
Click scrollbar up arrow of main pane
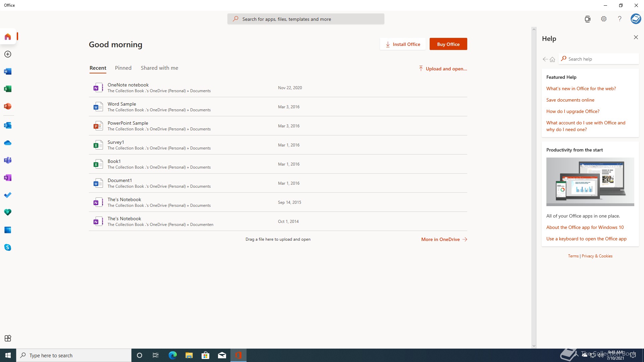(x=534, y=29)
